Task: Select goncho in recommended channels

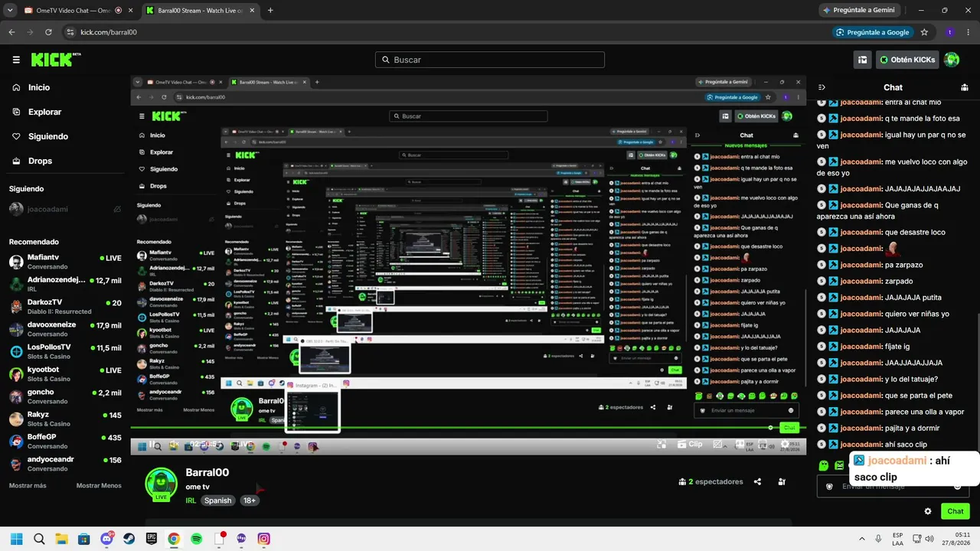Action: tap(65, 396)
